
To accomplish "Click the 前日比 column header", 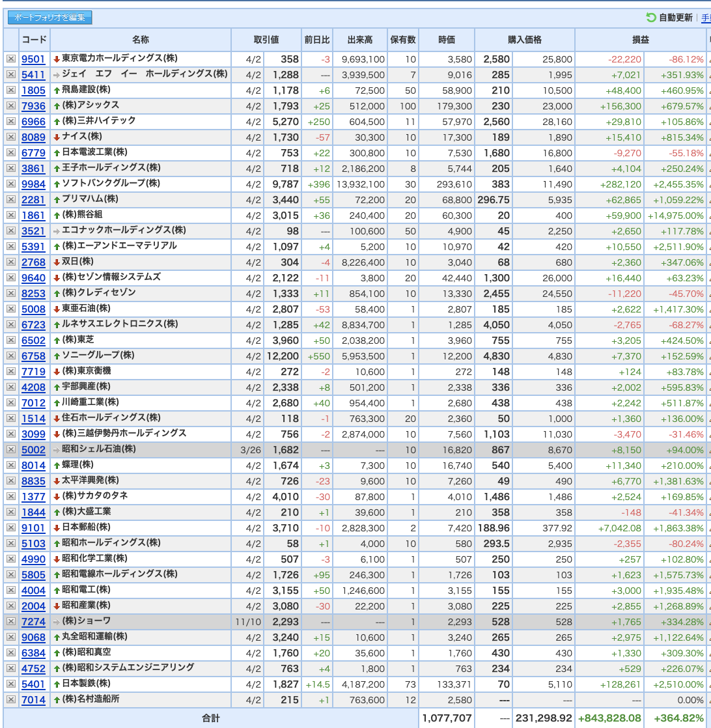I will pyautogui.click(x=317, y=40).
